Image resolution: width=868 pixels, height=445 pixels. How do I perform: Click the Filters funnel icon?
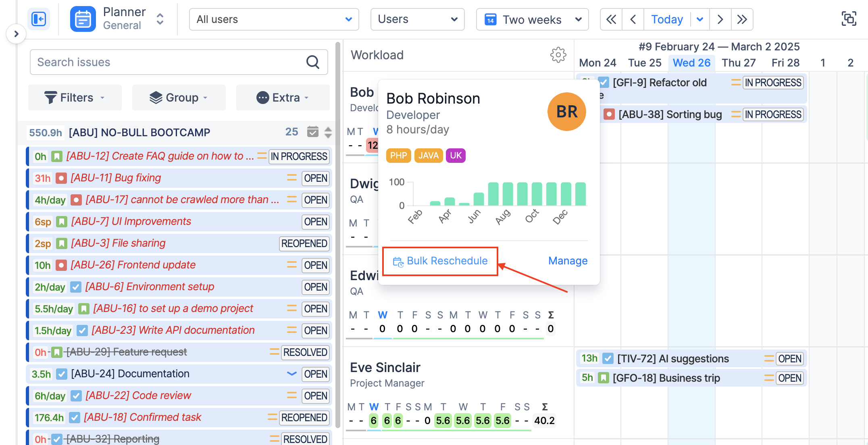tap(50, 97)
